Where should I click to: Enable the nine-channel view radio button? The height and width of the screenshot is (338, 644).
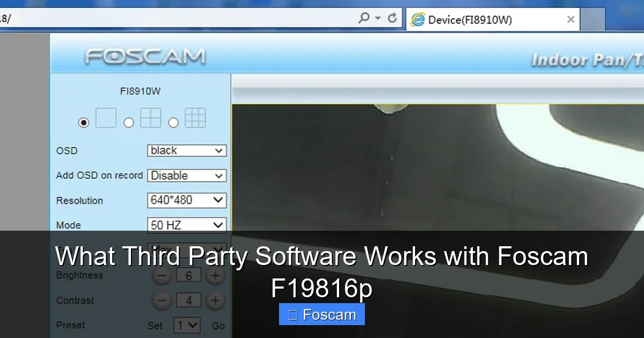173,122
